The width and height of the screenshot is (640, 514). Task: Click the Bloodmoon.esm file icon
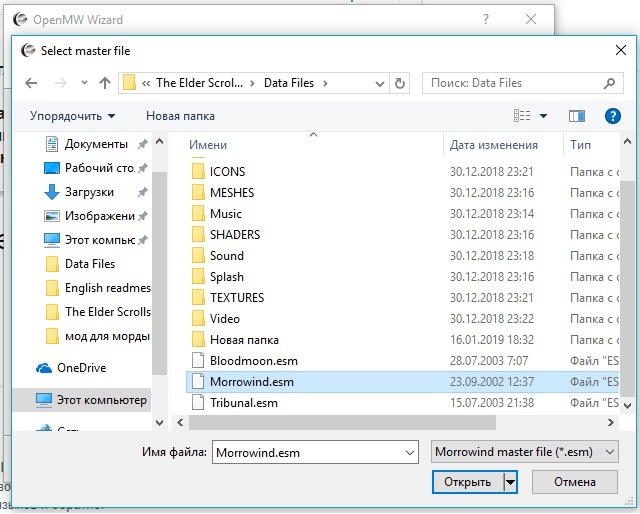click(x=198, y=361)
